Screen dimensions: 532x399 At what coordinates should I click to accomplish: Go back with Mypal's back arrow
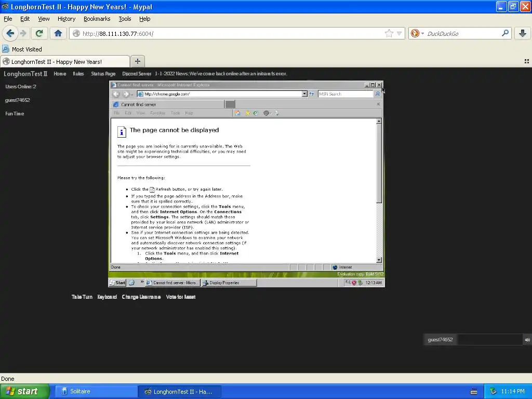click(x=10, y=33)
